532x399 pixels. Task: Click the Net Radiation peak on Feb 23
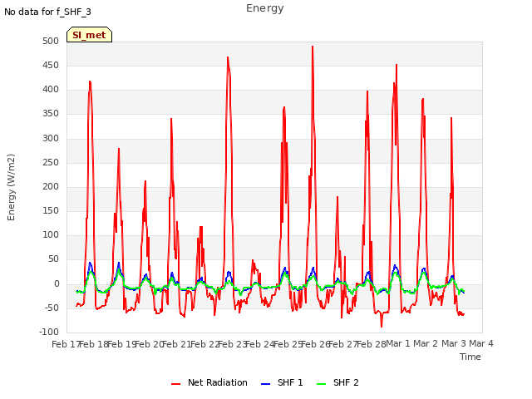[x=228, y=57]
